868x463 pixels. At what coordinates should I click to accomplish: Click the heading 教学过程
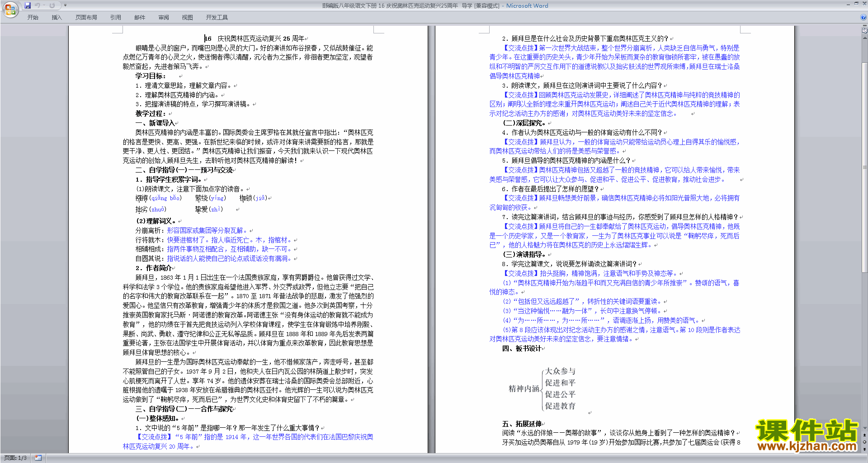tap(150, 113)
